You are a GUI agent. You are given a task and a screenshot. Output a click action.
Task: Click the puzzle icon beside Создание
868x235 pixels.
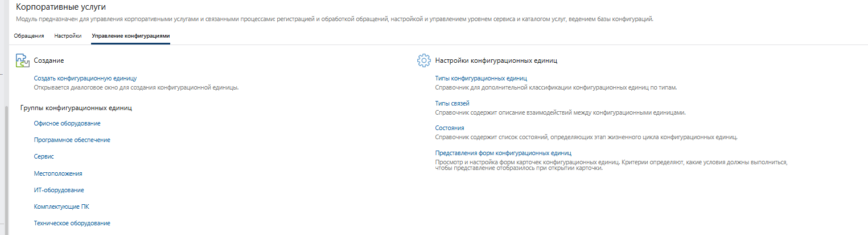22,60
